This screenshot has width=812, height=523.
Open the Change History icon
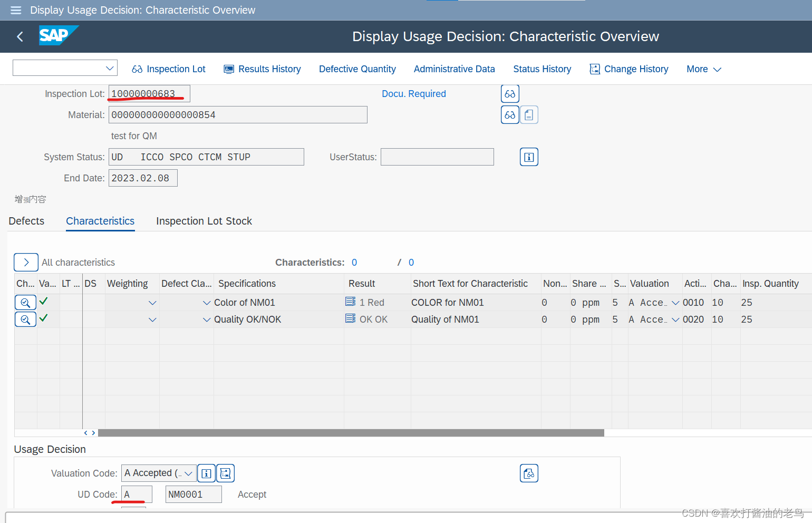point(595,69)
